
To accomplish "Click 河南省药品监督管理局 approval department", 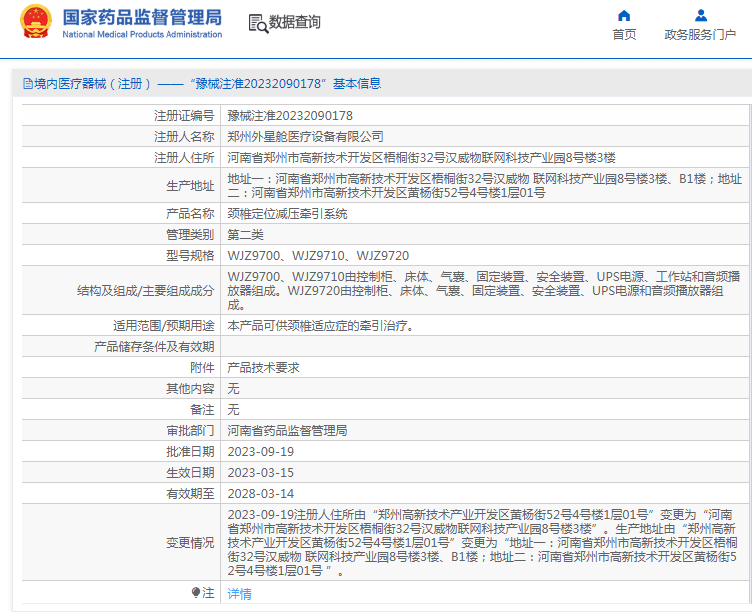I will pos(287,431).
